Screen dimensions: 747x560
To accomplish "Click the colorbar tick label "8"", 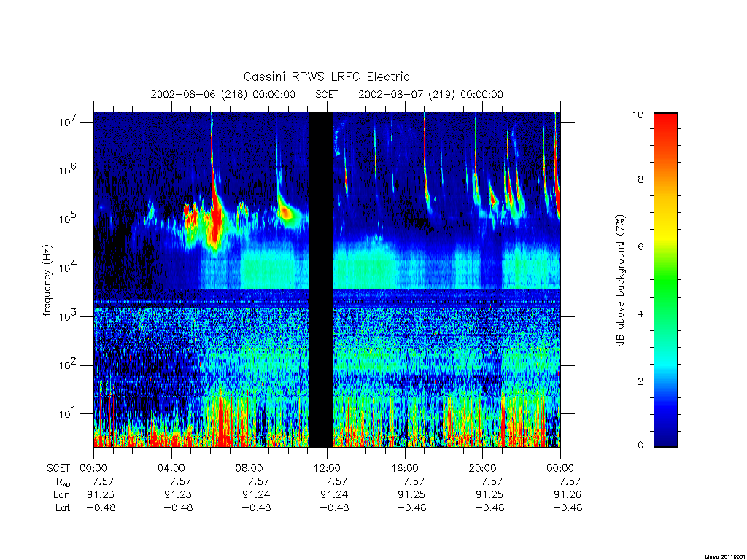I will [x=640, y=179].
